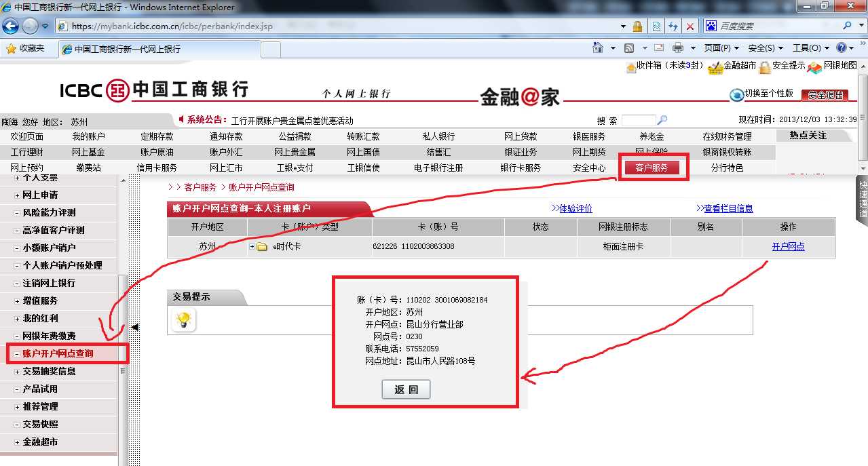Click the padlock 安全提示 icon
868x466 pixels.
point(765,67)
